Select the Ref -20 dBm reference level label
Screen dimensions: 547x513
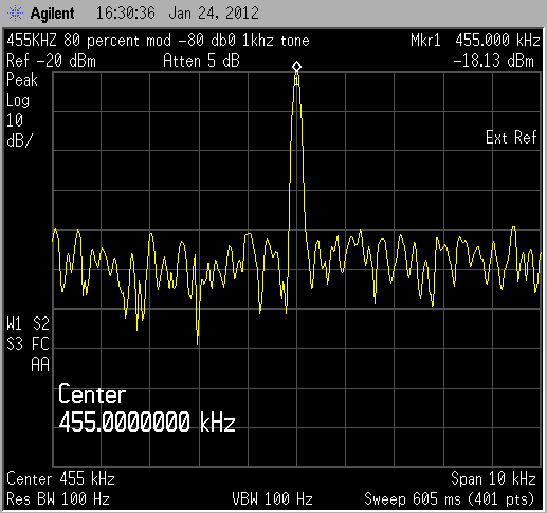point(51,61)
